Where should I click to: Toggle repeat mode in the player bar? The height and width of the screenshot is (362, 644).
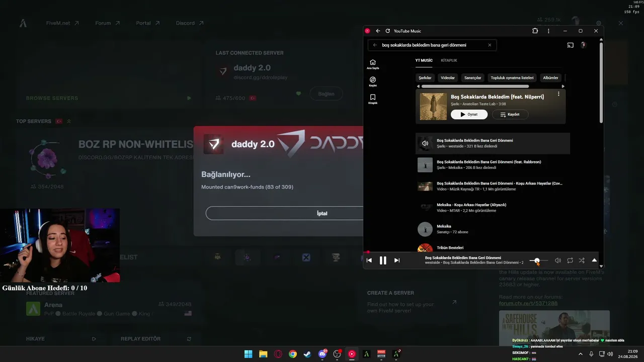[570, 260]
